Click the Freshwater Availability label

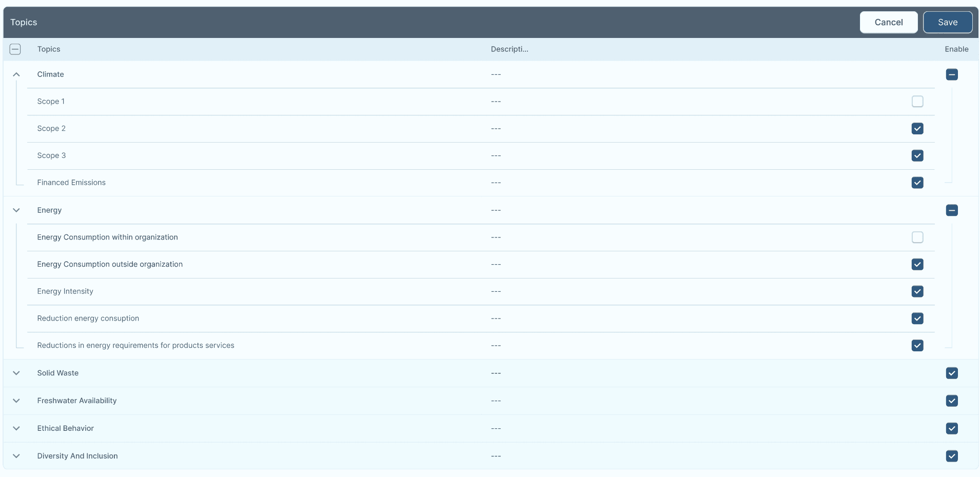(77, 401)
